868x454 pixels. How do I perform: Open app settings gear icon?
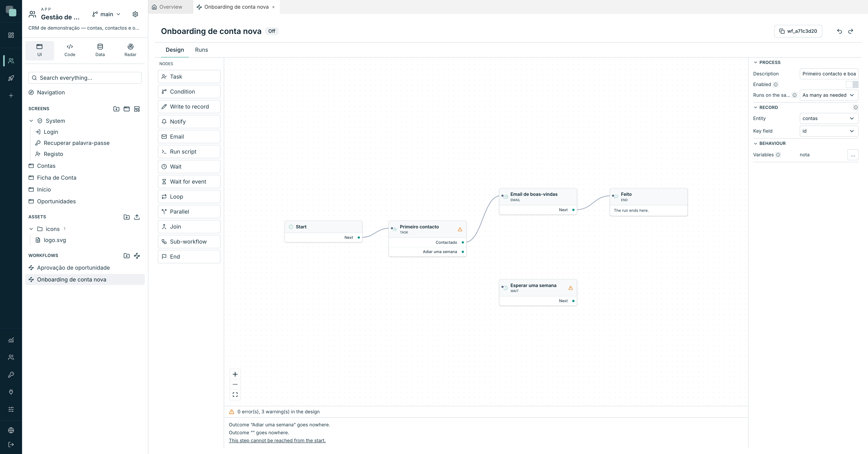coord(135,14)
